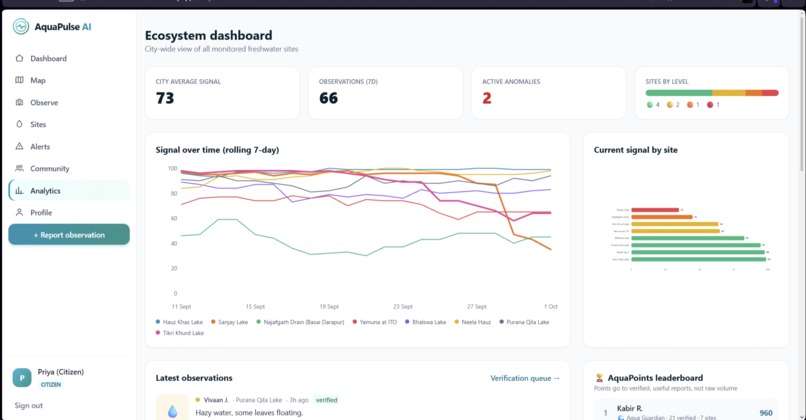Screen dimensions: 806x420
Task: Click the orange level dot showing 1
Action: (x=690, y=104)
